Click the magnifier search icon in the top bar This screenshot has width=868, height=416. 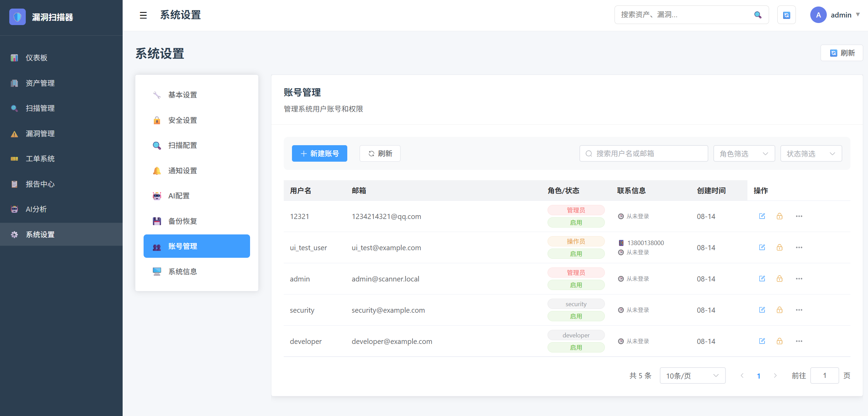point(758,15)
